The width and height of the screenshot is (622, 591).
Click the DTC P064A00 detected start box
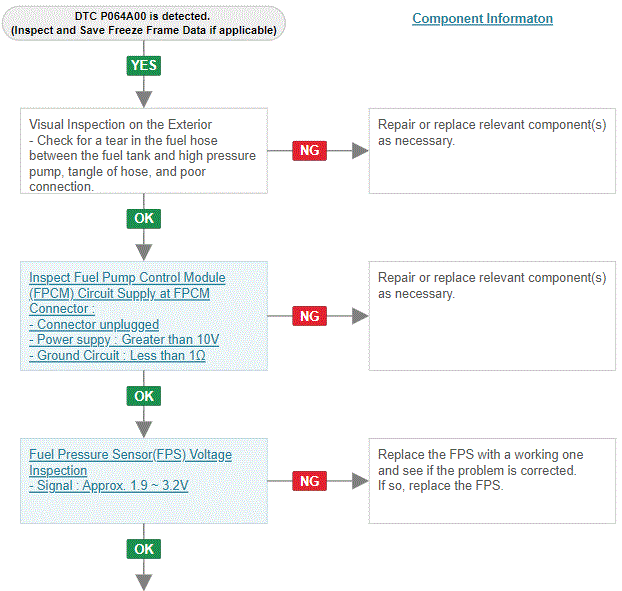coord(144,23)
